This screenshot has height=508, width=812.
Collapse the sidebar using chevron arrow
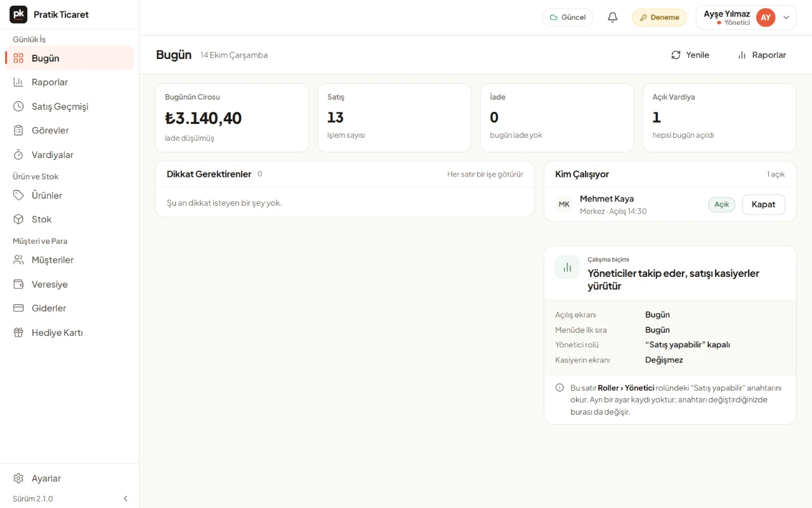pos(126,498)
